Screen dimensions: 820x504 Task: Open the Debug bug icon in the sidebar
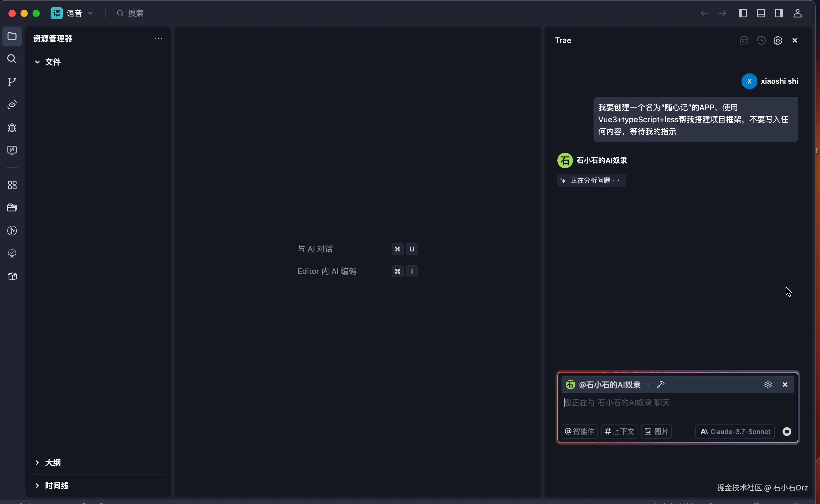12,128
